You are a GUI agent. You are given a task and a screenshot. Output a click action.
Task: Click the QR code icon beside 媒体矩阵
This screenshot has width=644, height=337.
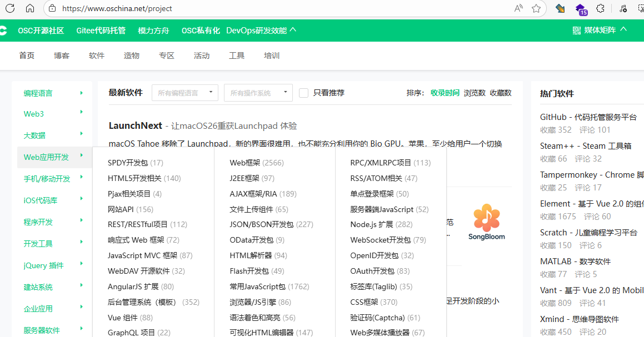[x=577, y=31]
